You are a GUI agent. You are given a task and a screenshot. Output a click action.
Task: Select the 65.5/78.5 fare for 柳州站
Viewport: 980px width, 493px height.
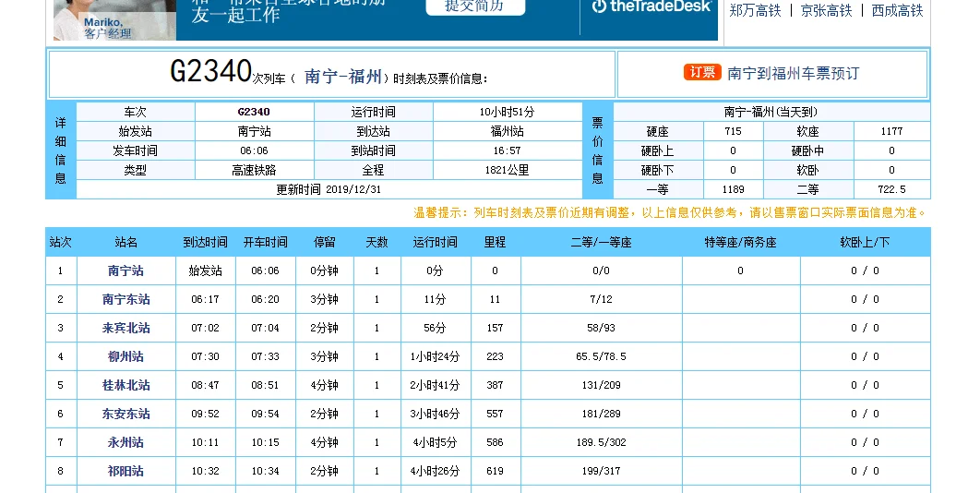click(601, 356)
